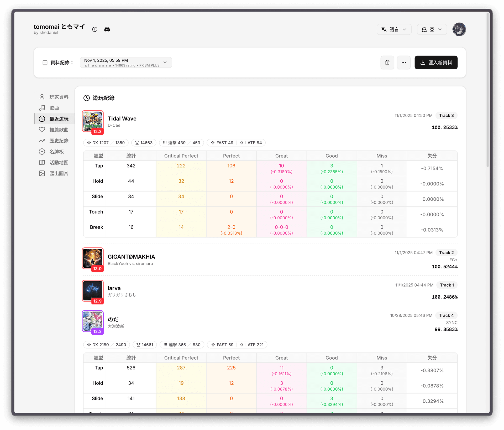Open the 語言 language dropdown
The height and width of the screenshot is (430, 504).
coord(394,29)
